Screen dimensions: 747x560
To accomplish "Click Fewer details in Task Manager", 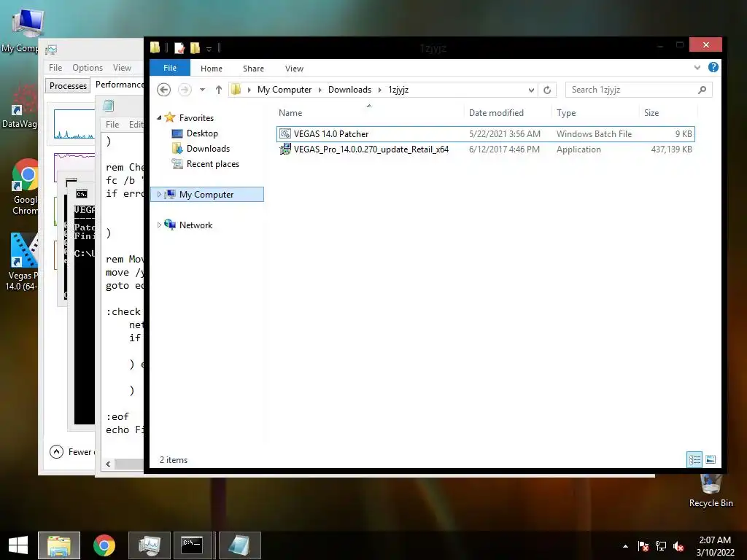I will coord(71,451).
